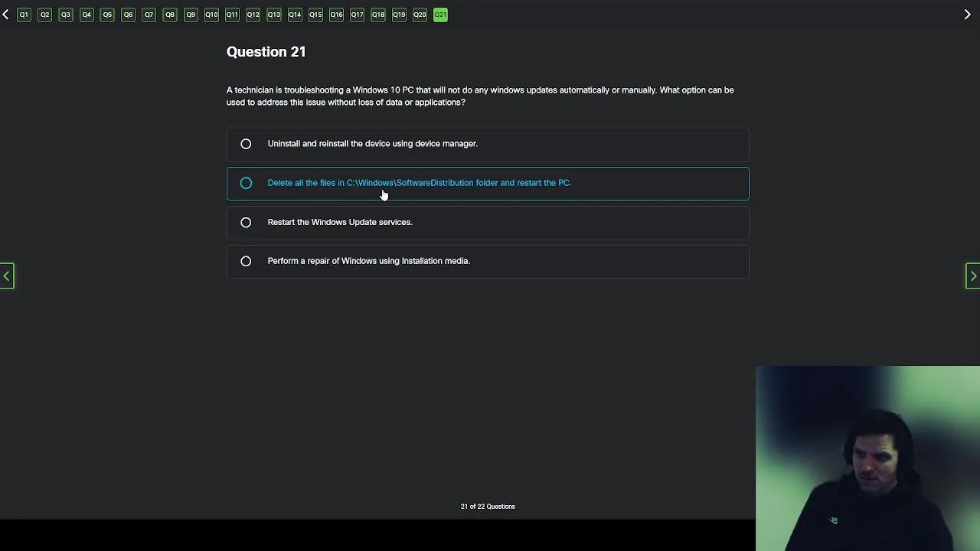Jump to question Q4 in navigator
980x551 pixels.
coord(87,15)
